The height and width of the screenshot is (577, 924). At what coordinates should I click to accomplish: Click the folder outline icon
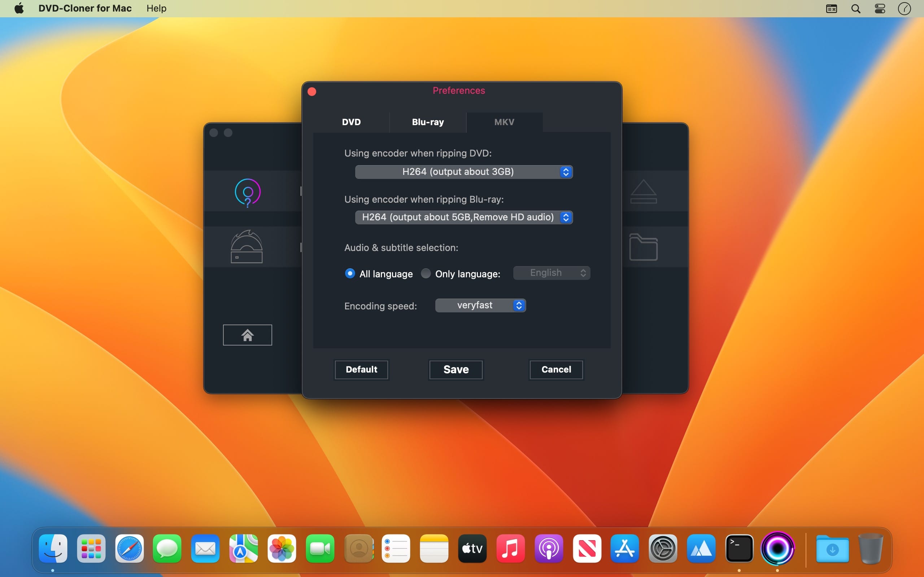click(643, 247)
